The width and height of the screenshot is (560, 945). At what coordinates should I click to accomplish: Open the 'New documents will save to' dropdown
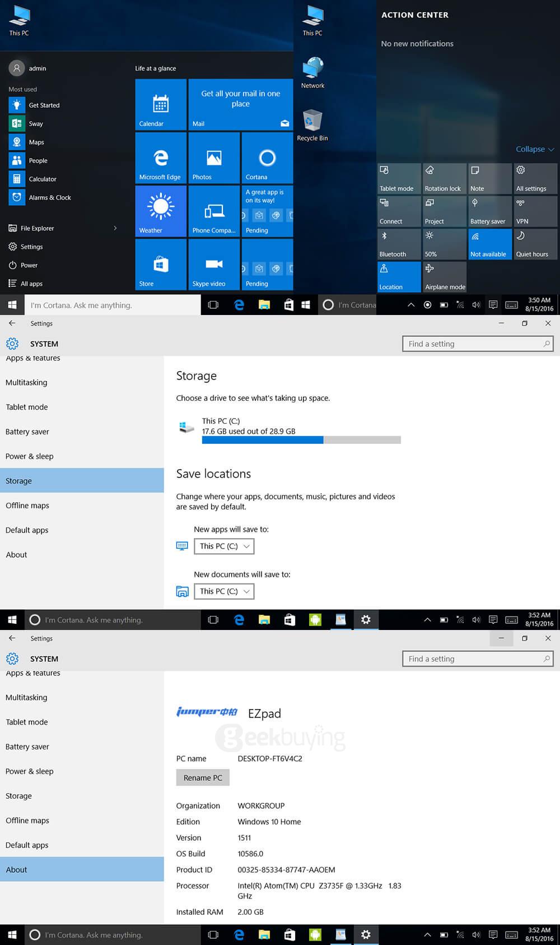point(224,591)
